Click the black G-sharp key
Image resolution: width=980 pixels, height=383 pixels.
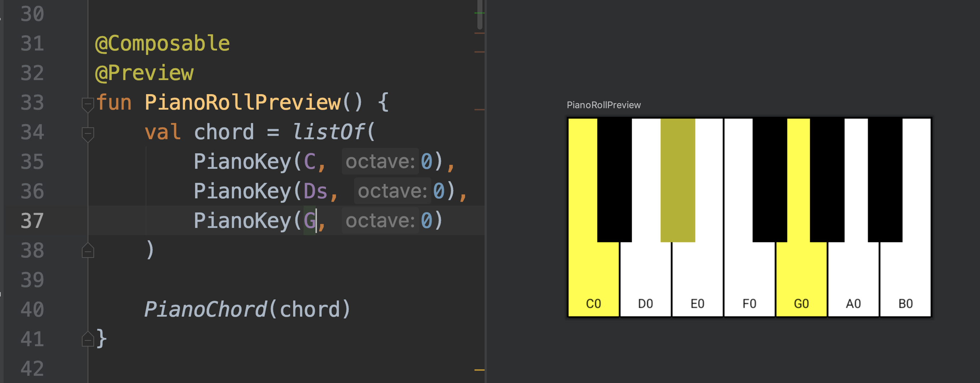(x=827, y=180)
